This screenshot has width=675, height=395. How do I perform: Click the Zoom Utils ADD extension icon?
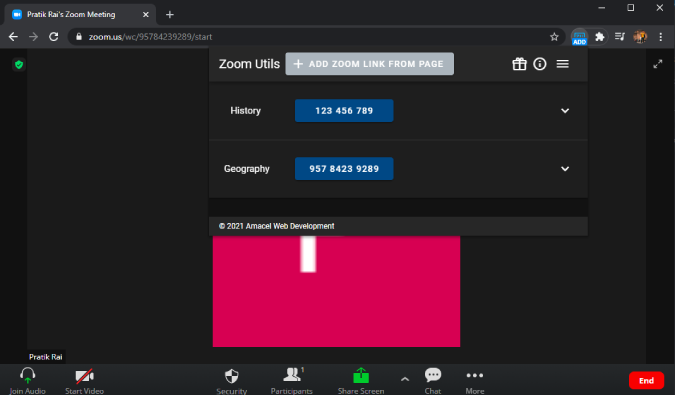(579, 37)
